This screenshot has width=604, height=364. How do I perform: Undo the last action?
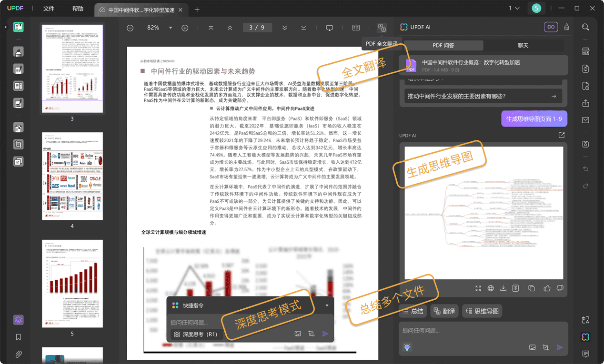pyautogui.click(x=586, y=168)
